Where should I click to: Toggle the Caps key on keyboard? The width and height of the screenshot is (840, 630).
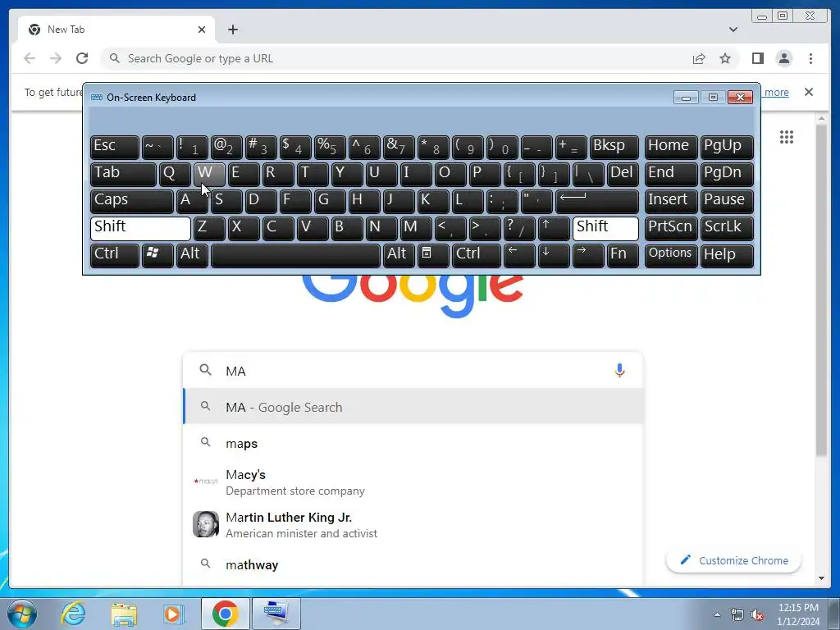tap(132, 201)
